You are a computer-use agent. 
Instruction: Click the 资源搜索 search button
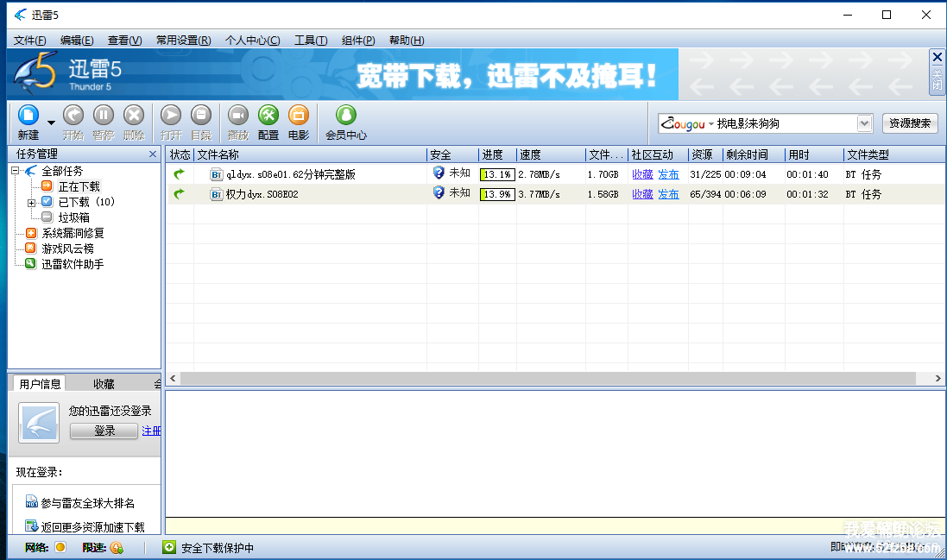pyautogui.click(x=910, y=123)
